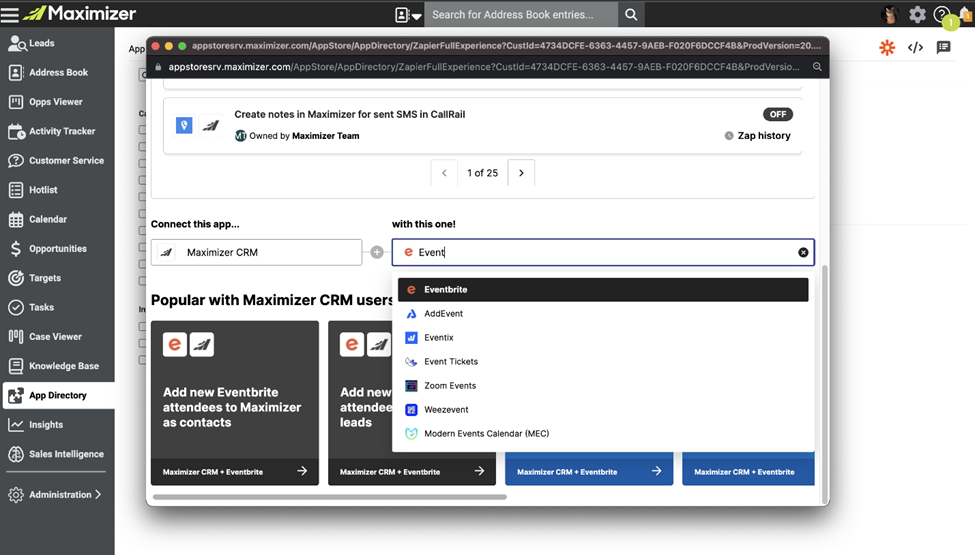Go to previous page of zaps

click(x=444, y=173)
